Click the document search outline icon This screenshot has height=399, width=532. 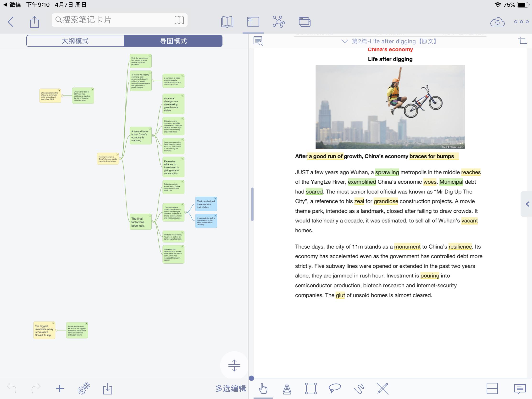(258, 41)
